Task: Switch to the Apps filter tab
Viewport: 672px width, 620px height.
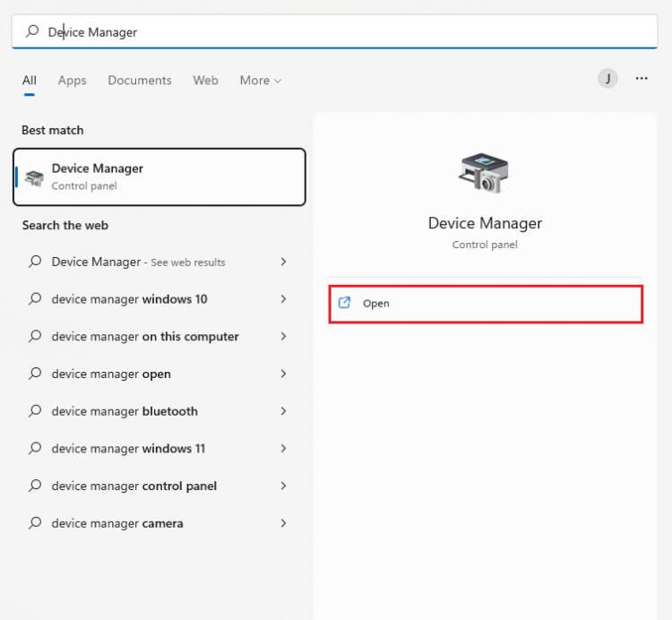Action: [x=72, y=81]
